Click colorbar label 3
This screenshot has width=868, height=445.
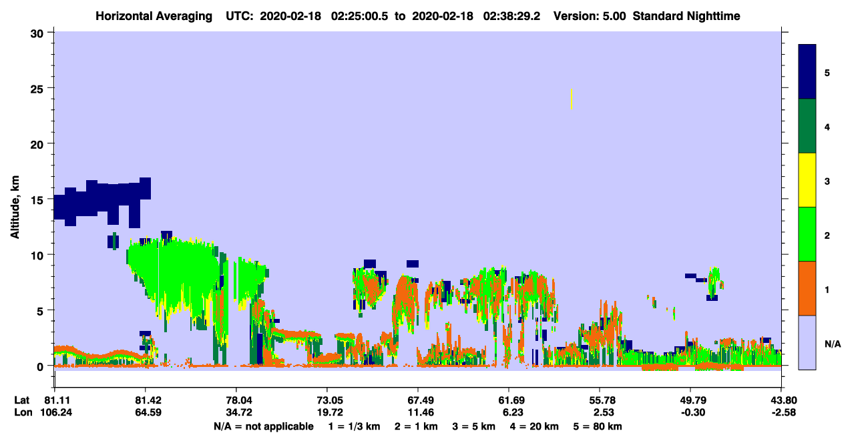[827, 181]
